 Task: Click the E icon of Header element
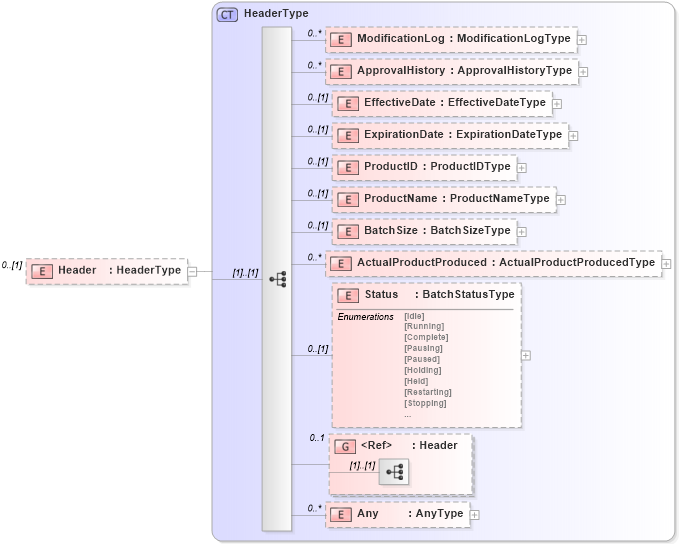point(42,271)
